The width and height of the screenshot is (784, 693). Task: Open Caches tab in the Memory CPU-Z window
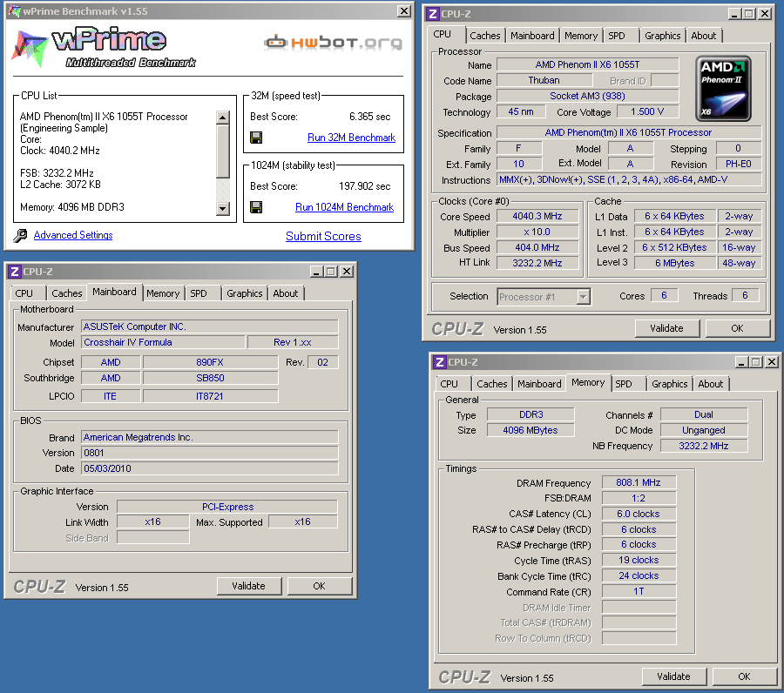tap(491, 384)
